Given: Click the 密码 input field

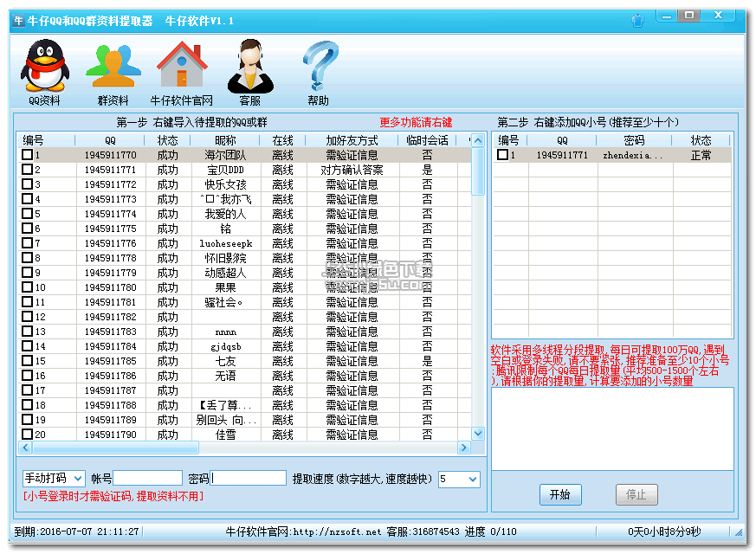Looking at the screenshot, I should [249, 479].
